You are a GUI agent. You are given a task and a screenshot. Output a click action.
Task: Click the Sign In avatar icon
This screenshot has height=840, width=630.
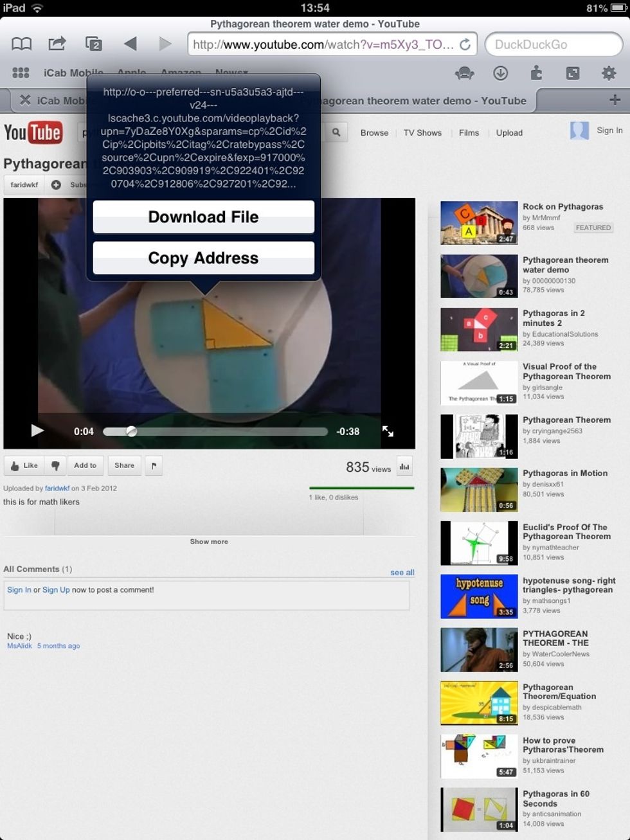point(579,130)
